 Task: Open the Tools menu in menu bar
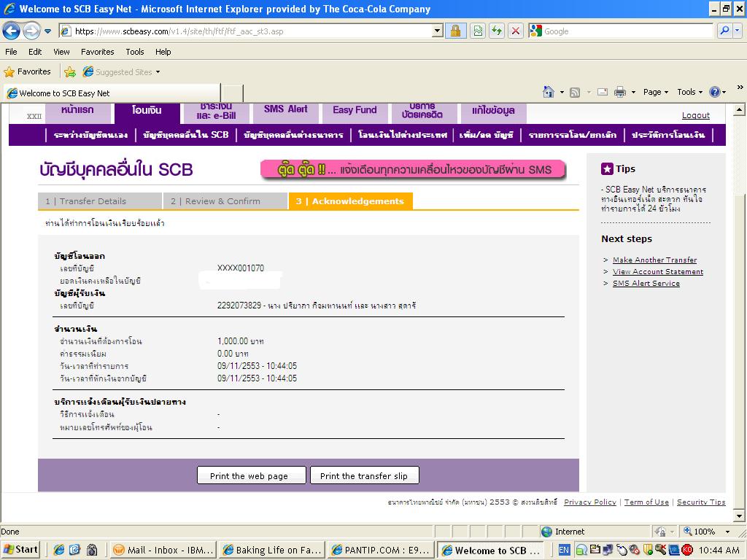coord(135,52)
